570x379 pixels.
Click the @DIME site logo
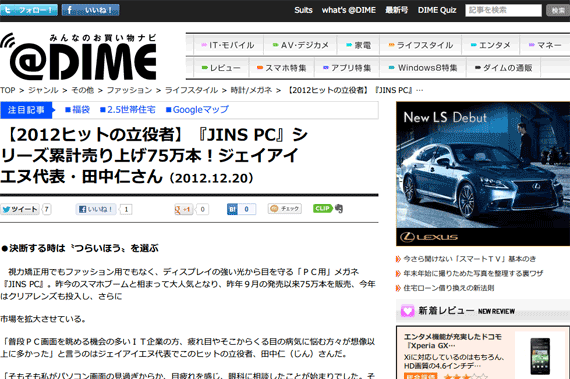click(x=79, y=57)
